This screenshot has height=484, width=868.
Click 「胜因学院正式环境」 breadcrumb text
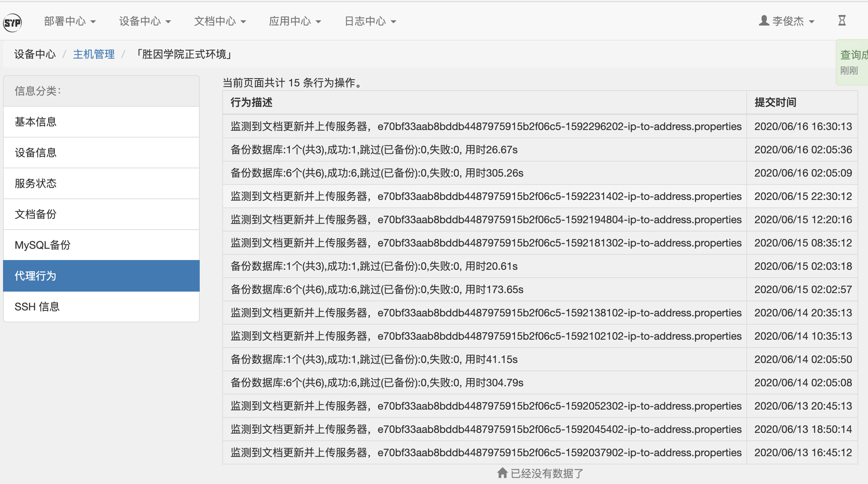tap(184, 54)
